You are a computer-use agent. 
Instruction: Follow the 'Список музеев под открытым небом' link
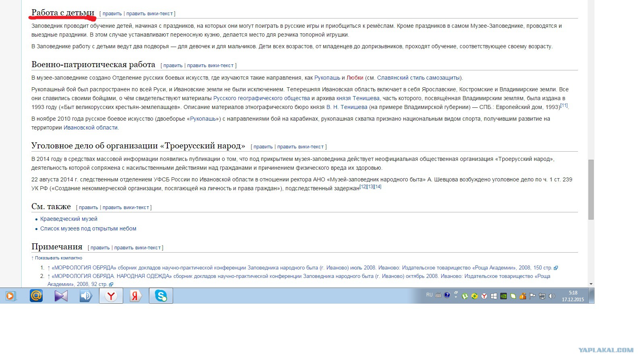[x=88, y=228]
